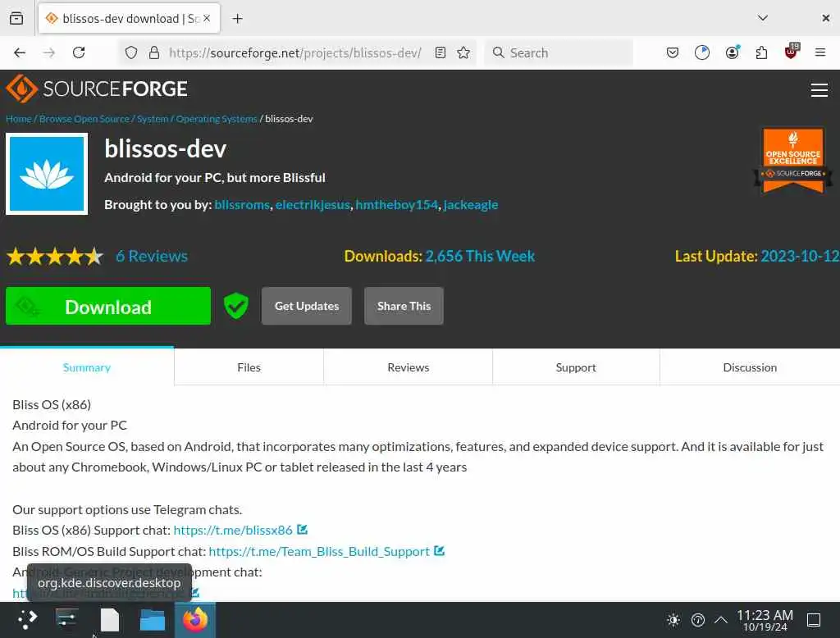Screen dimensions: 840x638
Task: Click the green Download button
Action: point(108,306)
